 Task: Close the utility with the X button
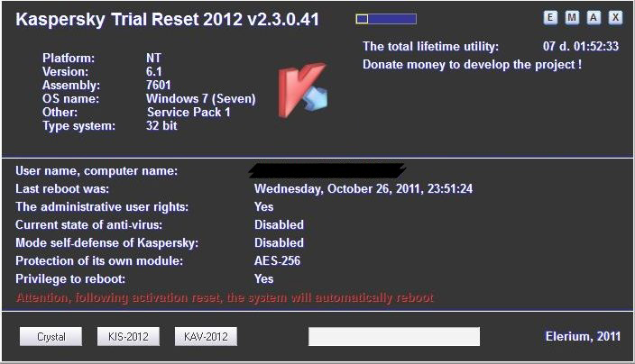pos(615,17)
